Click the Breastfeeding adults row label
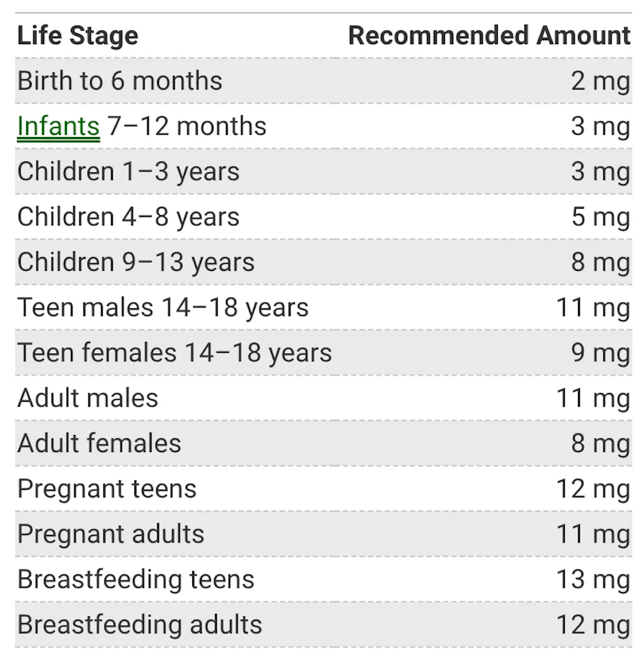The image size is (644, 663). (x=140, y=625)
